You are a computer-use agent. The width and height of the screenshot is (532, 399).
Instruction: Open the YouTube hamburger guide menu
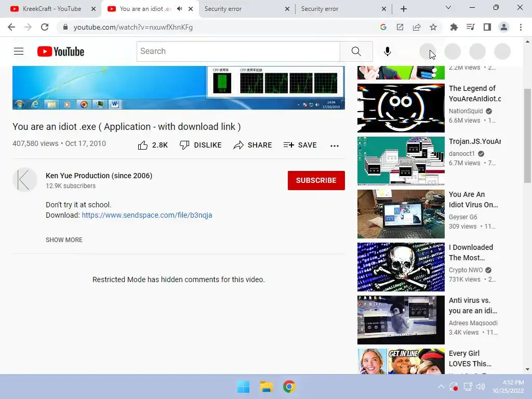19,51
